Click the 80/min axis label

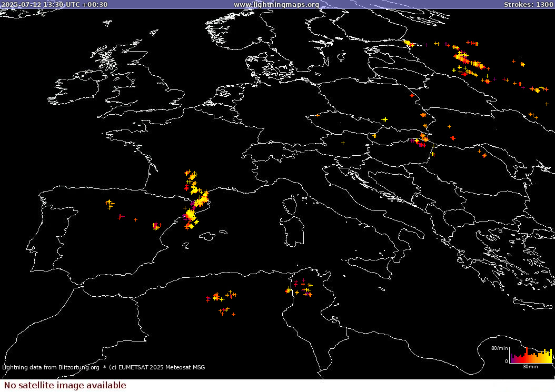pyautogui.click(x=499, y=348)
